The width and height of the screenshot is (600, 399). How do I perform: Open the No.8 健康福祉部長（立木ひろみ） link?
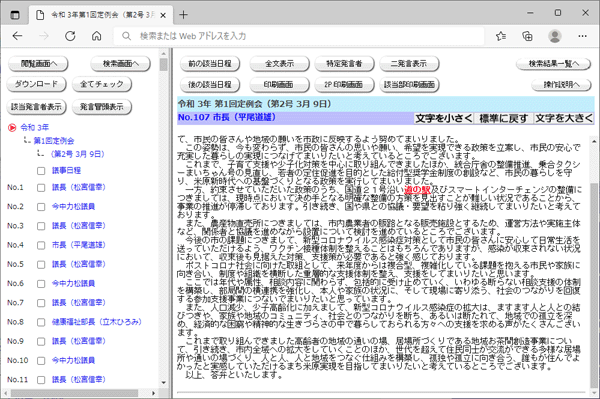click(97, 322)
